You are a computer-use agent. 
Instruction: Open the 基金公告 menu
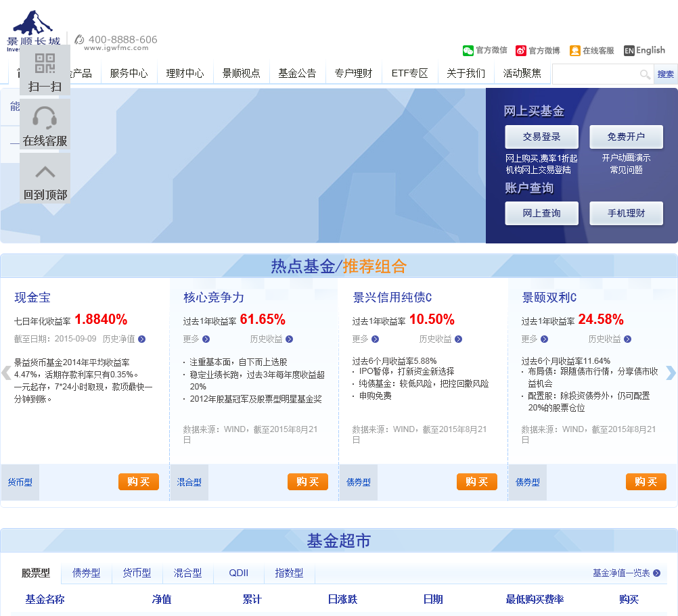(x=297, y=73)
